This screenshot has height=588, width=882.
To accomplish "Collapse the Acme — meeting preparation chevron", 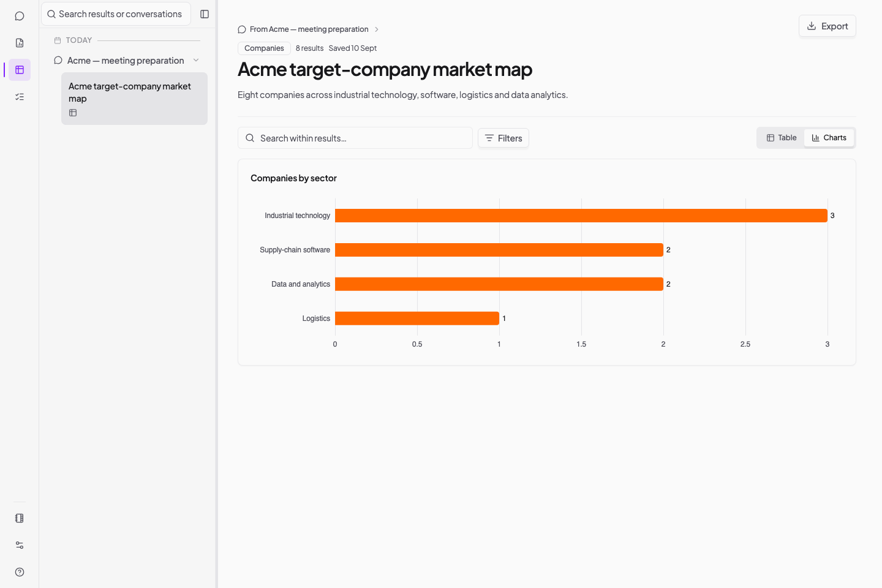I will click(x=196, y=60).
